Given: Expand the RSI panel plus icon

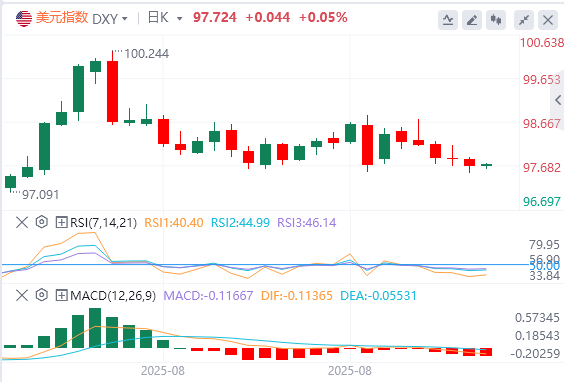Looking at the screenshot, I should [62, 222].
